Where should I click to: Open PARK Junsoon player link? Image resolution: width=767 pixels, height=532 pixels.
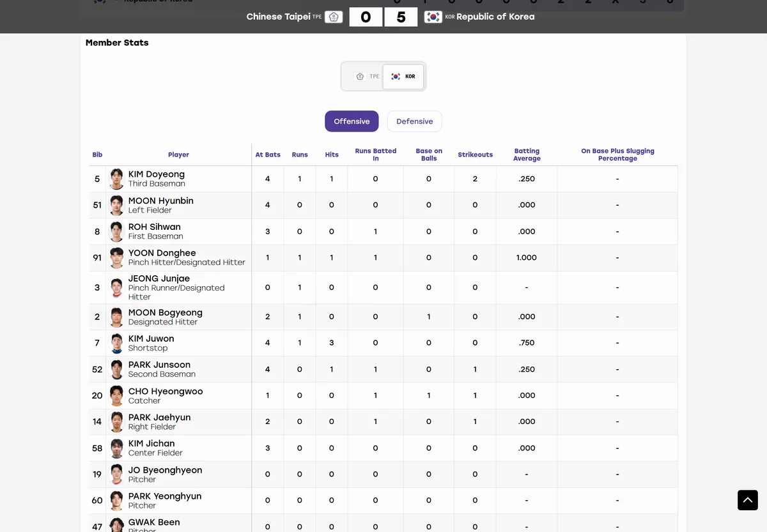pos(159,365)
